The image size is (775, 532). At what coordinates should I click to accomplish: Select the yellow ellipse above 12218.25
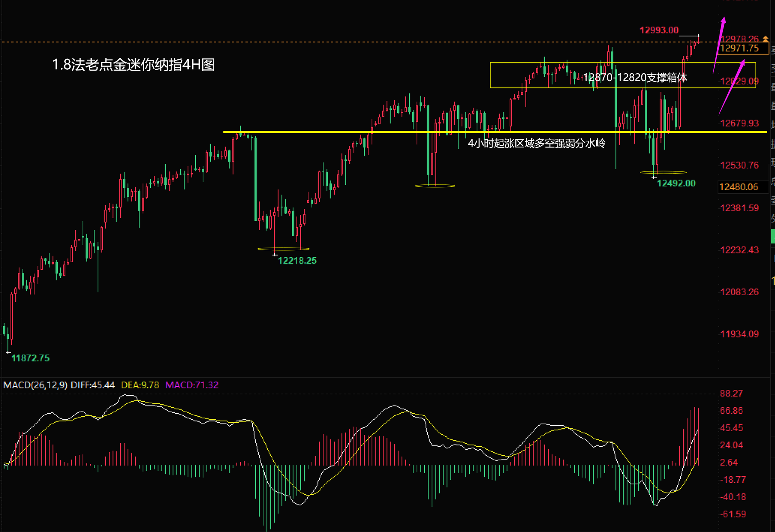click(283, 249)
